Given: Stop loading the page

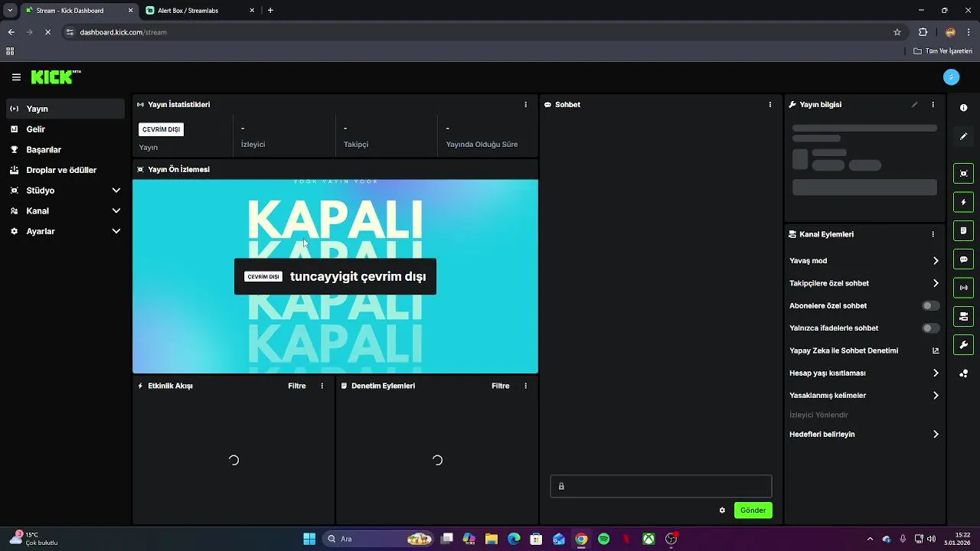Looking at the screenshot, I should tap(47, 32).
